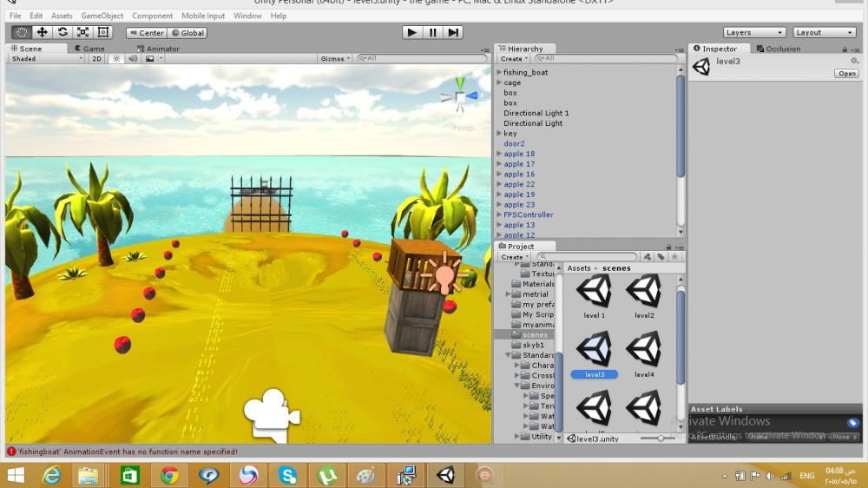Open the File menu
The image size is (868, 488).
[15, 16]
